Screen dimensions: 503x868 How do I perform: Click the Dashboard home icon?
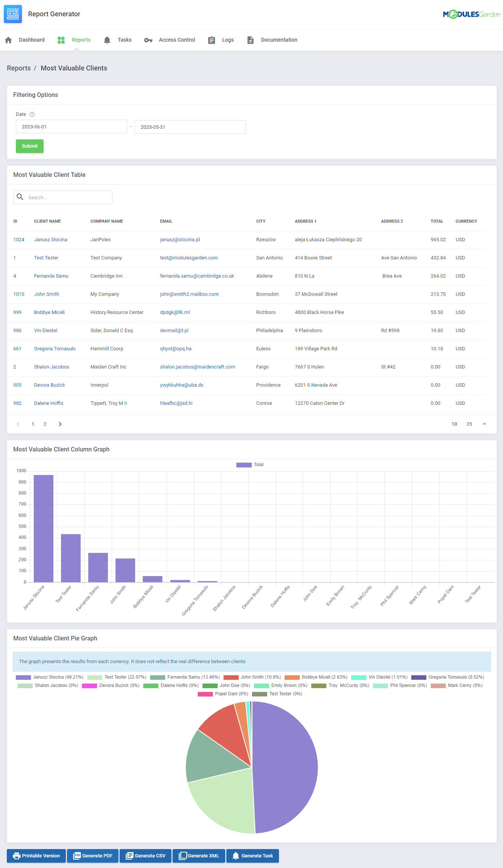pos(8,40)
